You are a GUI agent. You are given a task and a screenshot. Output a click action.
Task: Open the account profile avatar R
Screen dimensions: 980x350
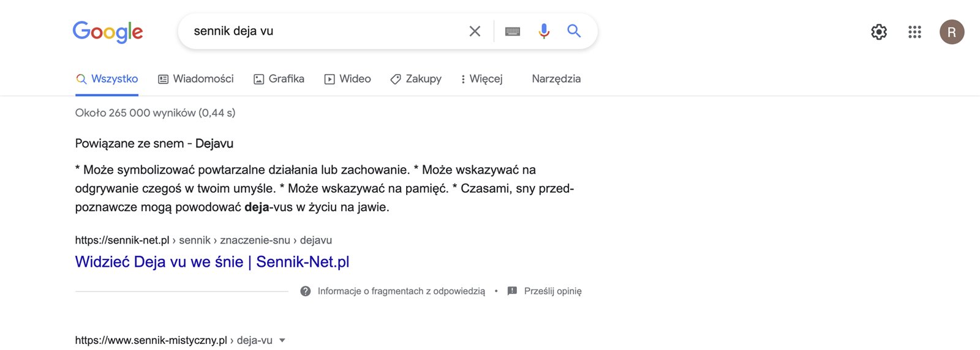[952, 32]
